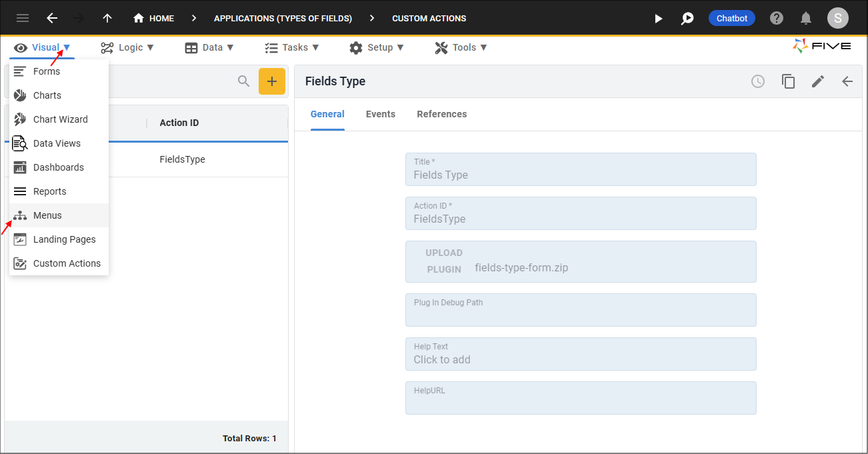Expand the Logic dropdown menu
This screenshot has width=868, height=454.
[127, 47]
